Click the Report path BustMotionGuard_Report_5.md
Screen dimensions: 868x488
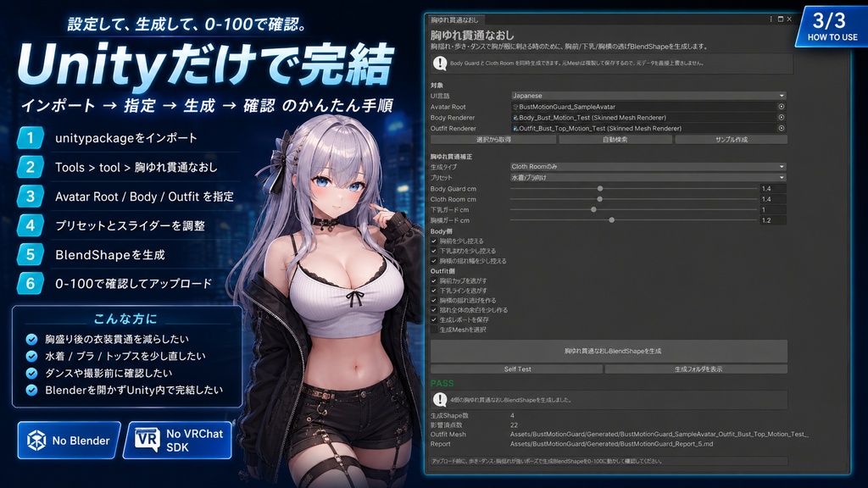(611, 444)
